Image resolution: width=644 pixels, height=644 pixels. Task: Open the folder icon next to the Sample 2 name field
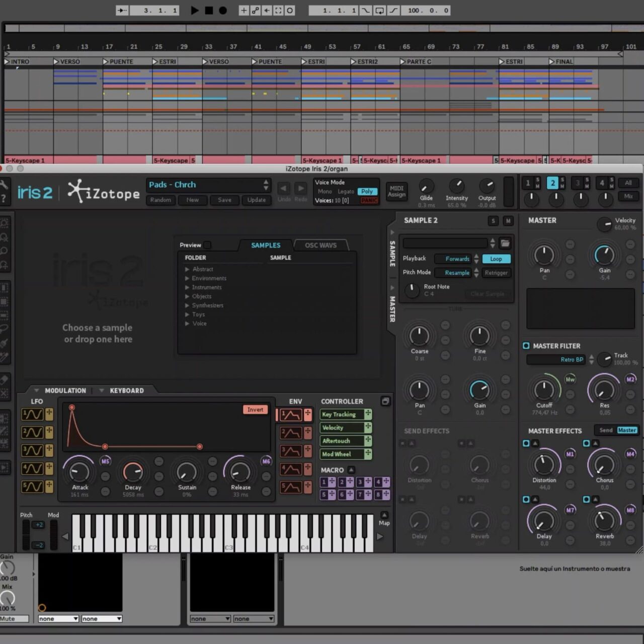505,243
